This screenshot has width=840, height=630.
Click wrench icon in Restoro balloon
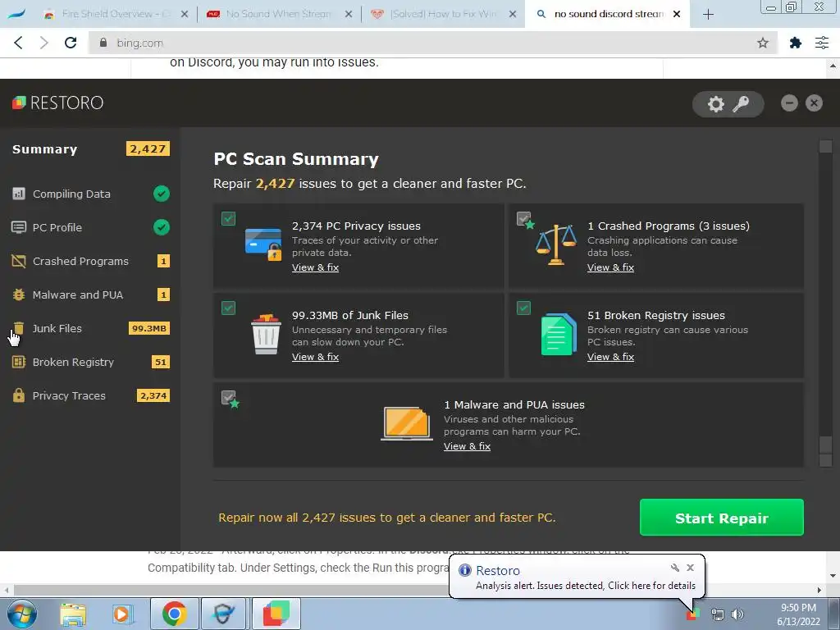[x=675, y=568]
